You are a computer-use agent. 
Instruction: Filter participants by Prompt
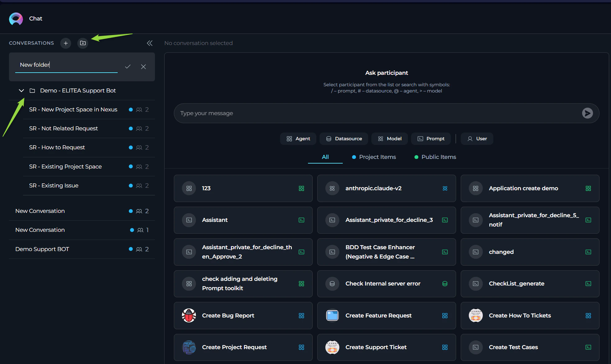431,139
